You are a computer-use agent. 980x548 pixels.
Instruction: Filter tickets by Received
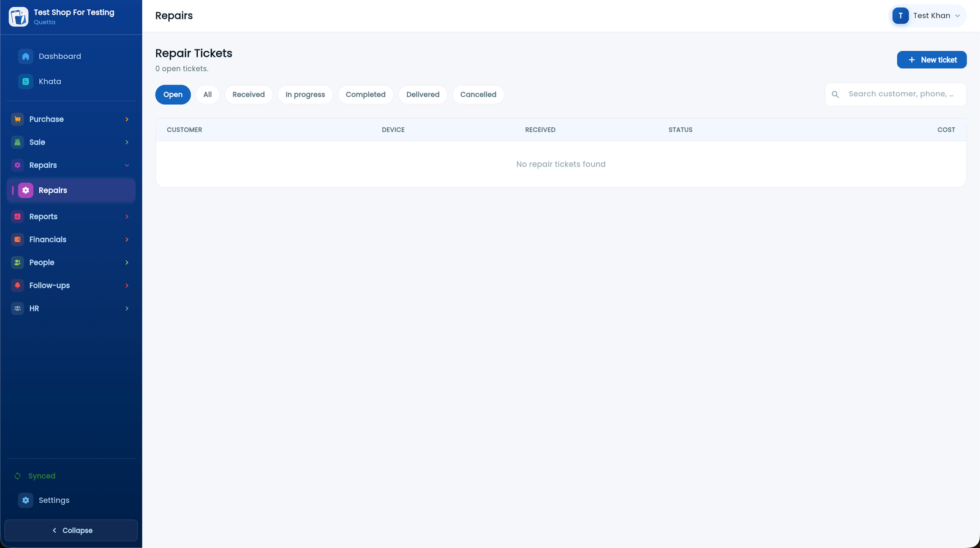click(x=249, y=94)
